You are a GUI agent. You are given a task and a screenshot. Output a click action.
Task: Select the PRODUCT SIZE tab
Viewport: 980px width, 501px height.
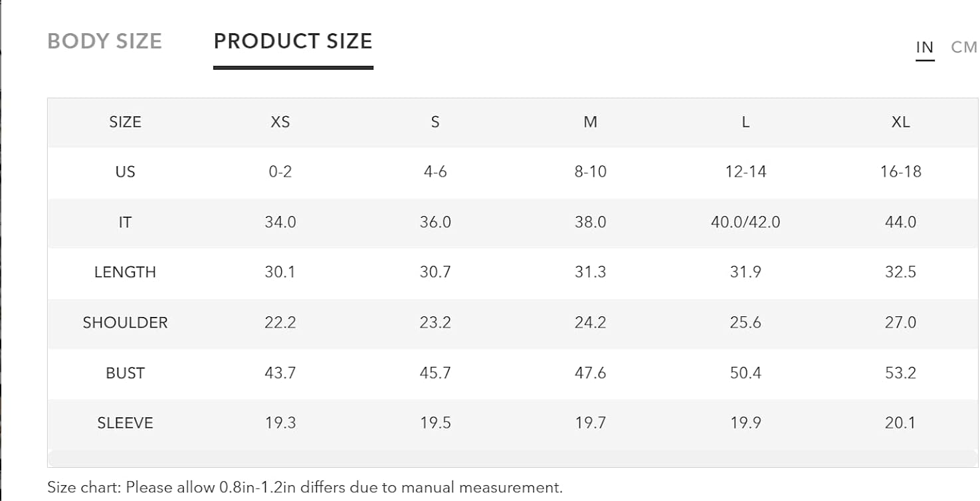click(293, 41)
